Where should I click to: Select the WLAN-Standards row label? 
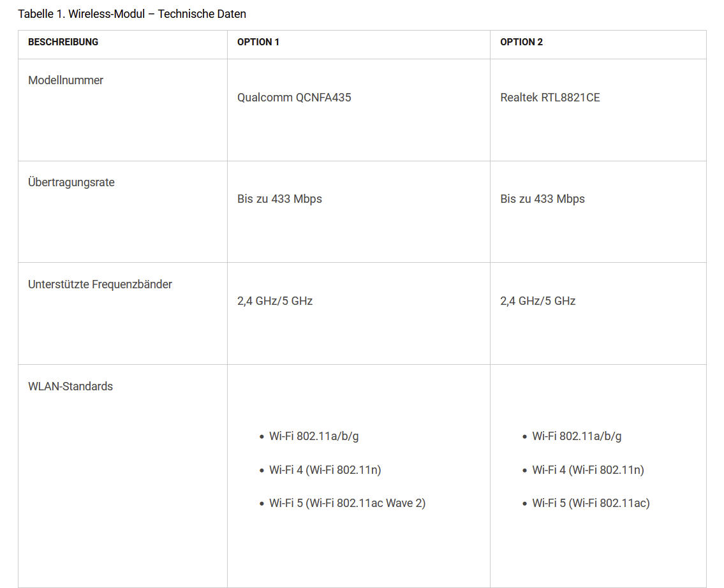71,386
